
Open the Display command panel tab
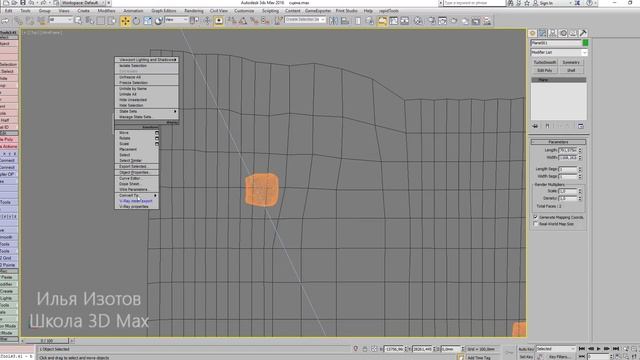[x=573, y=33]
